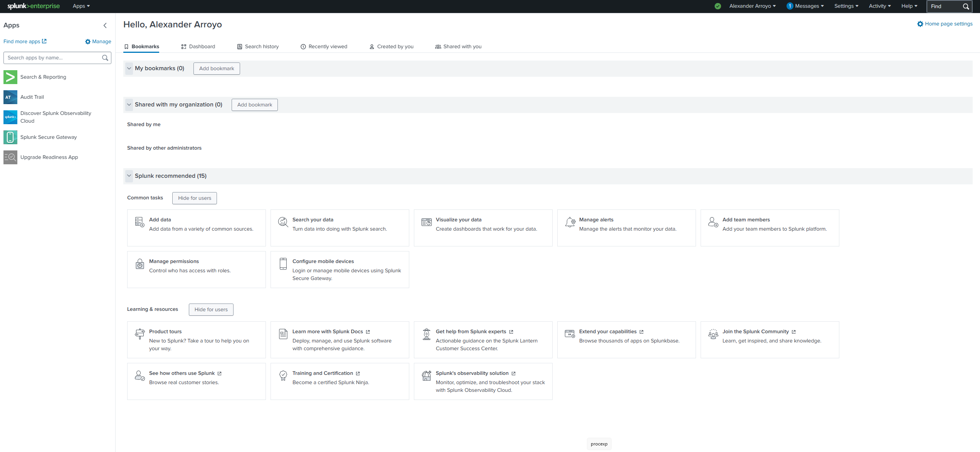
Task: Collapse the Apps sidebar with the chevron
Action: [105, 25]
